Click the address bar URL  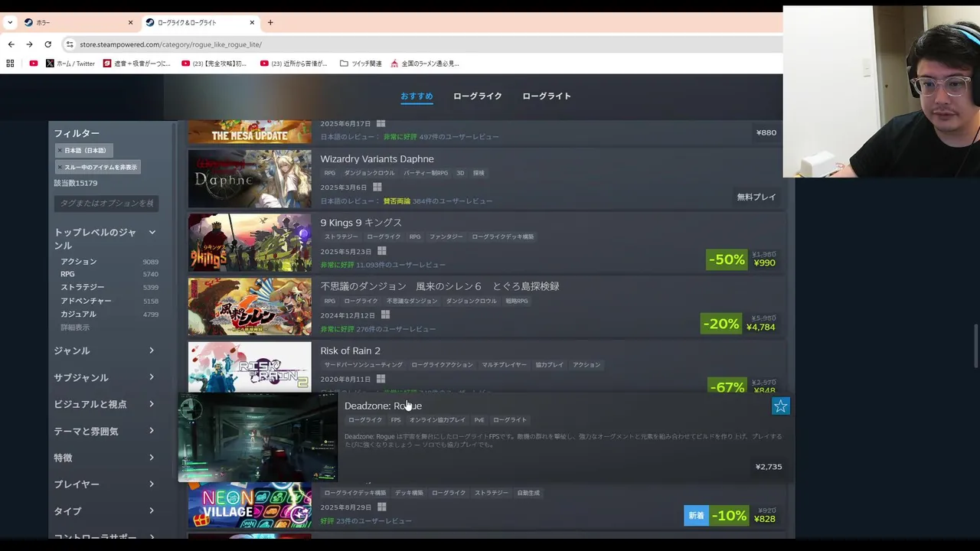pos(171,44)
